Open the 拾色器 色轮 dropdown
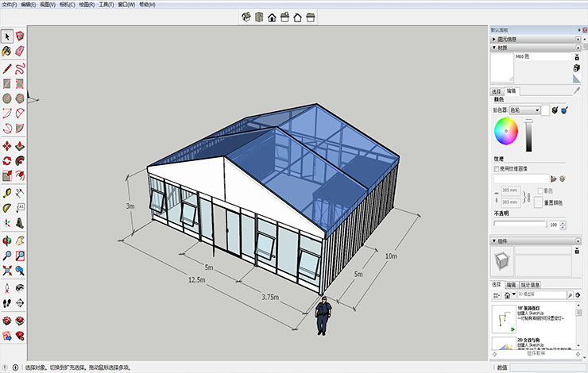Image resolution: width=588 pixels, height=373 pixels. 524,110
